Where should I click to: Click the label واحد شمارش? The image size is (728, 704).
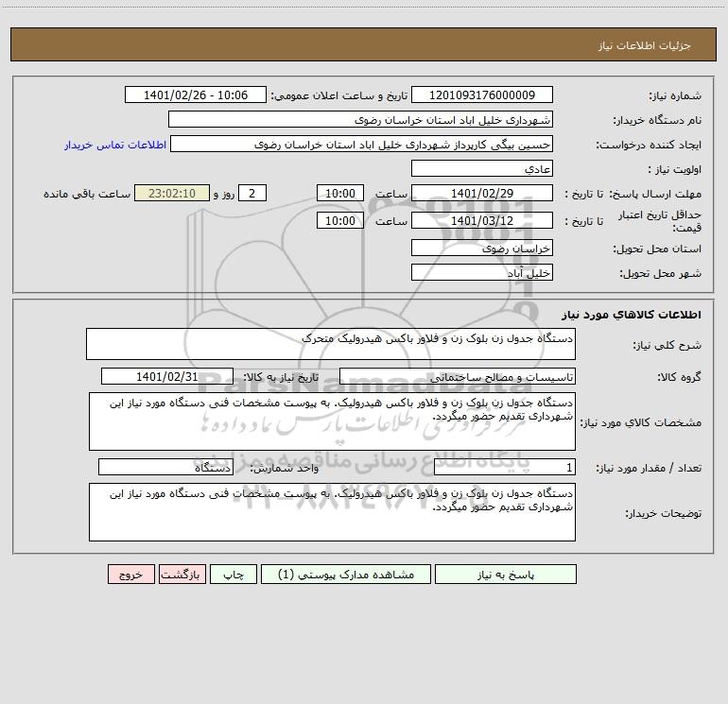285,468
